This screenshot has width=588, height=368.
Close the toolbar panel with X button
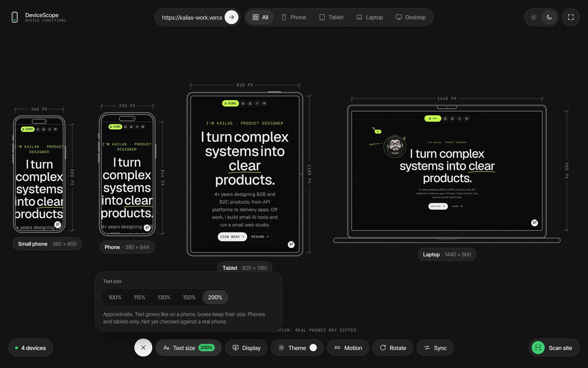tap(143, 348)
